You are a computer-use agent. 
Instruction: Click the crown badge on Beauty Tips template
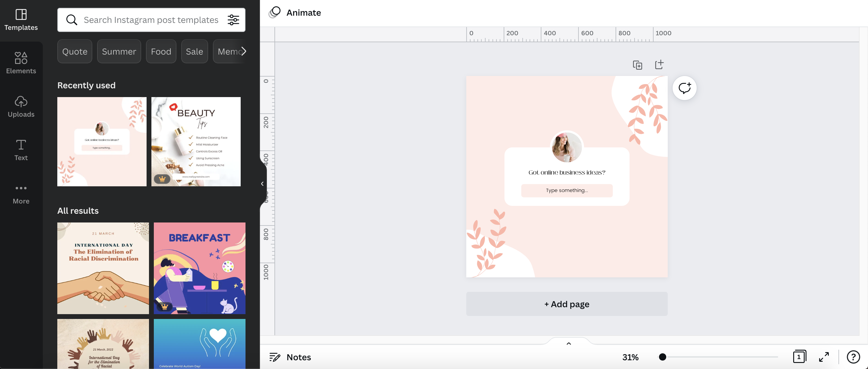(162, 179)
